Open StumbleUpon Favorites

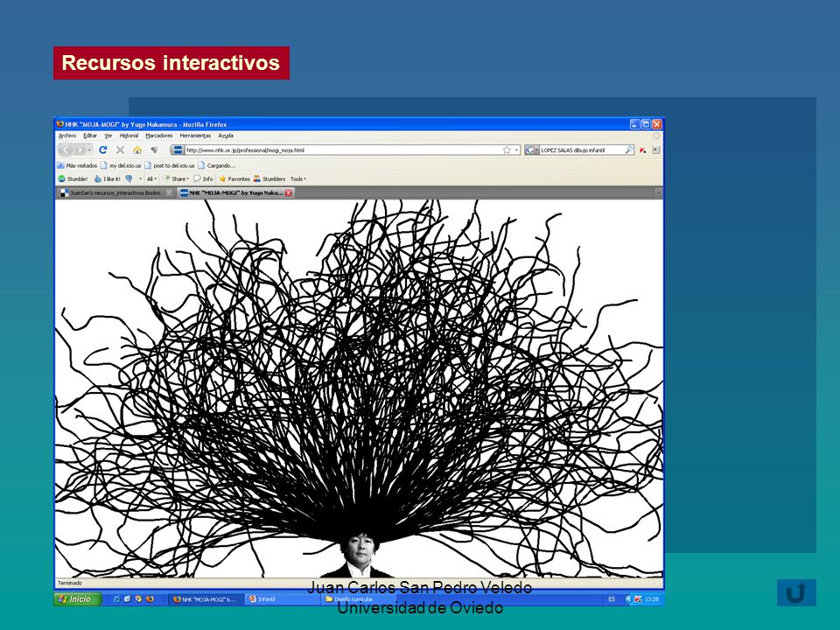coord(234,178)
